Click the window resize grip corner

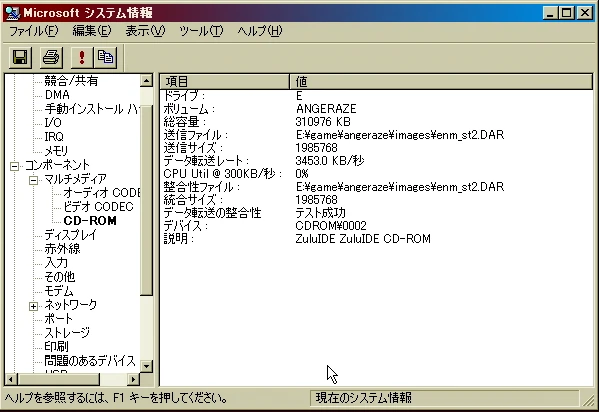coord(589,400)
